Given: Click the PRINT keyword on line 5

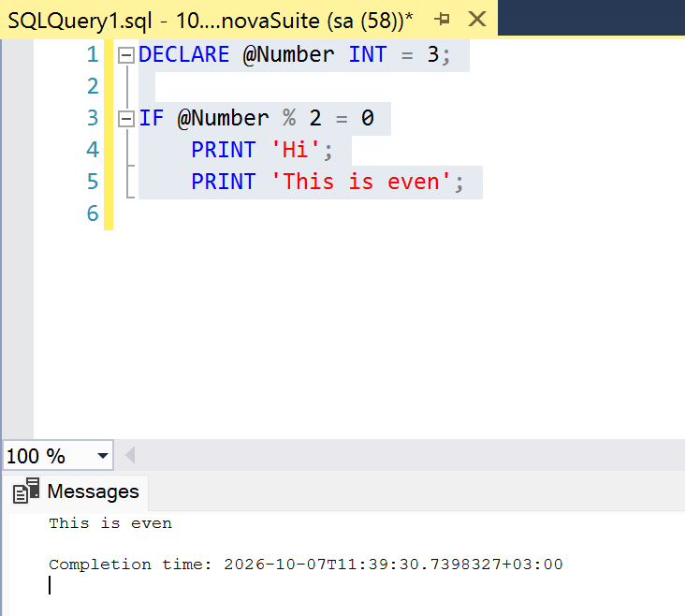Looking at the screenshot, I should coord(224,182).
